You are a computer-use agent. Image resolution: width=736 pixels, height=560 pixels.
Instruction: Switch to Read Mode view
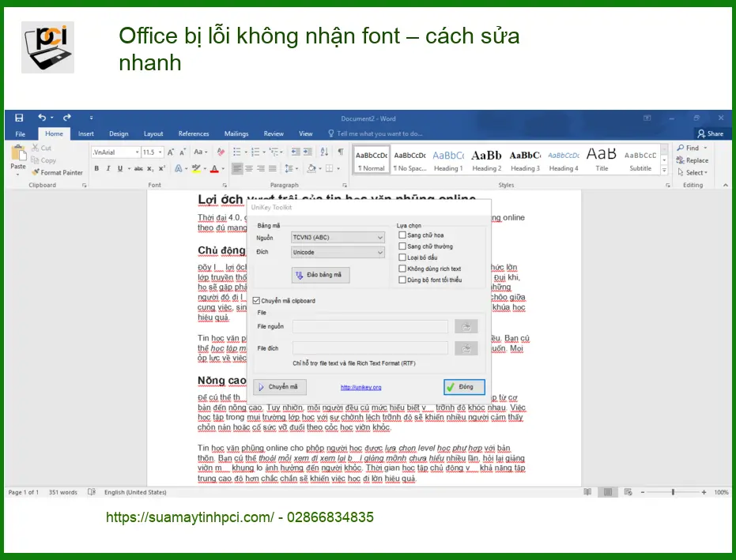point(587,492)
